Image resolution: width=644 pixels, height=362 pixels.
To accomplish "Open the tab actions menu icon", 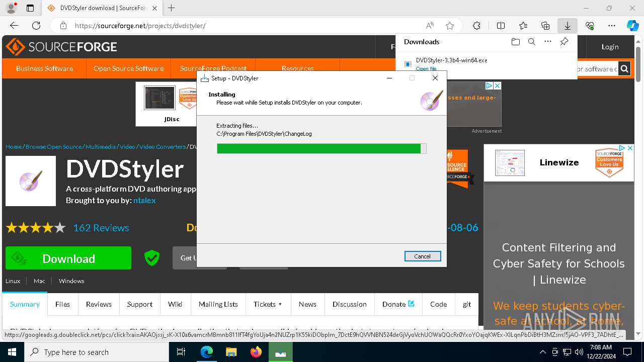I will 30,8.
